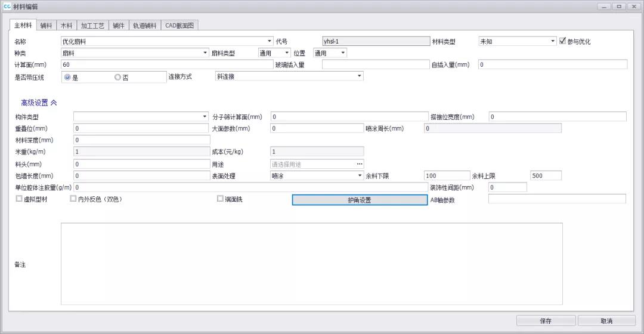
Task: Select the 否 radio button for 是否带压线
Action: [x=118, y=77]
